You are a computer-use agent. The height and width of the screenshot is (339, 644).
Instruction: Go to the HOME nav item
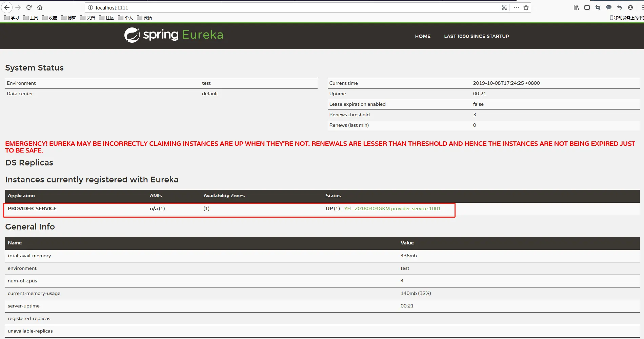pos(423,36)
